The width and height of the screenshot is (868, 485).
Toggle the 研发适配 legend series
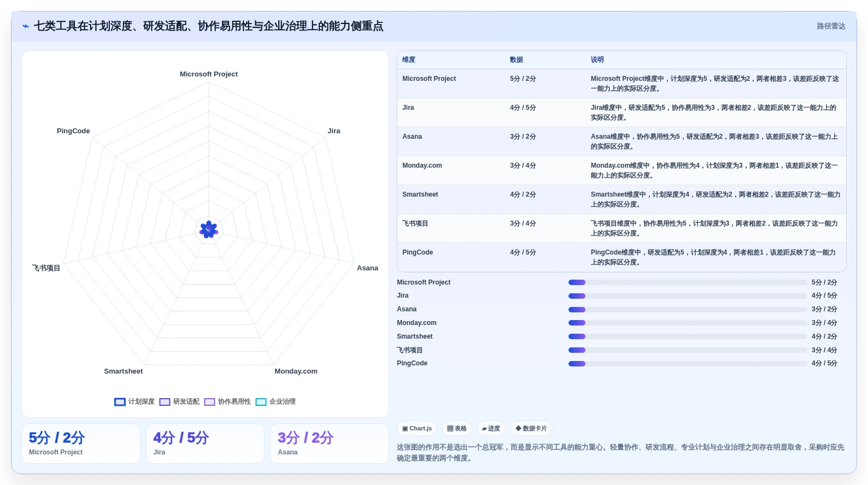coord(179,401)
